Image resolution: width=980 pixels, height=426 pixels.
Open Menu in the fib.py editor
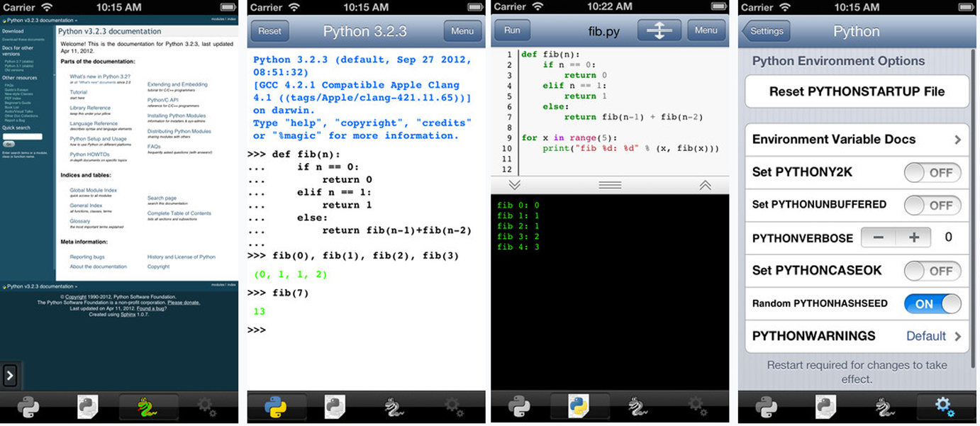click(x=706, y=30)
